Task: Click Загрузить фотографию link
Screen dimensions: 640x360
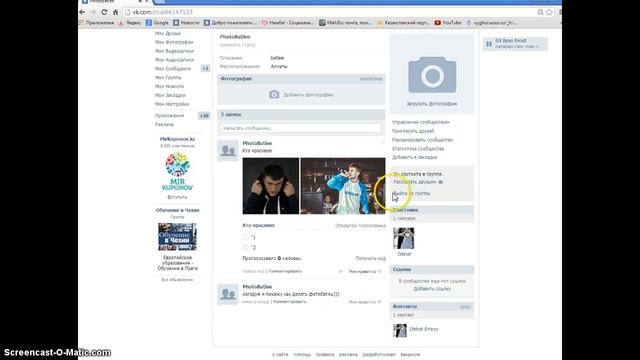Action: [x=432, y=104]
